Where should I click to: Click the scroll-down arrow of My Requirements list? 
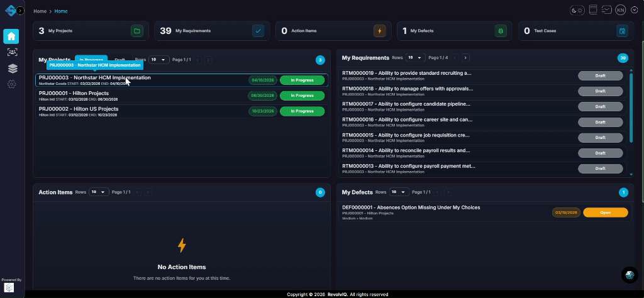click(631, 174)
